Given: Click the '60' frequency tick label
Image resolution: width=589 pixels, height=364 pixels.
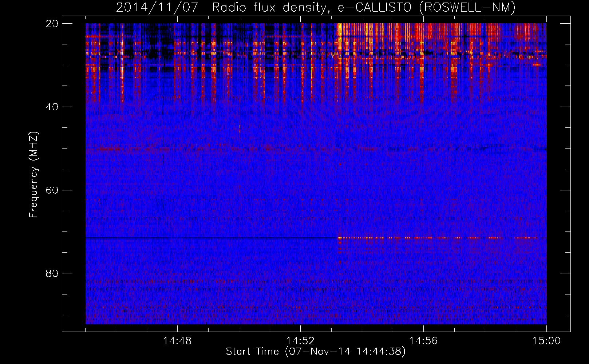Looking at the screenshot, I should [x=52, y=190].
